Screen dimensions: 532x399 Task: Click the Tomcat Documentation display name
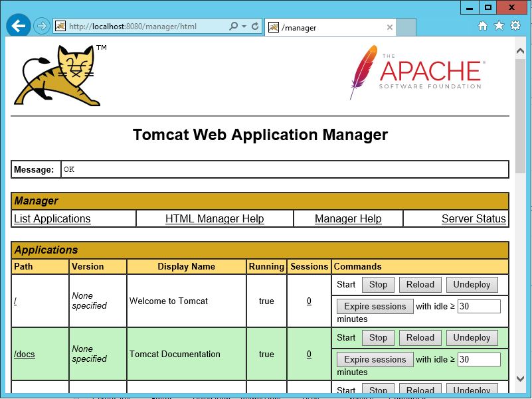click(x=175, y=354)
